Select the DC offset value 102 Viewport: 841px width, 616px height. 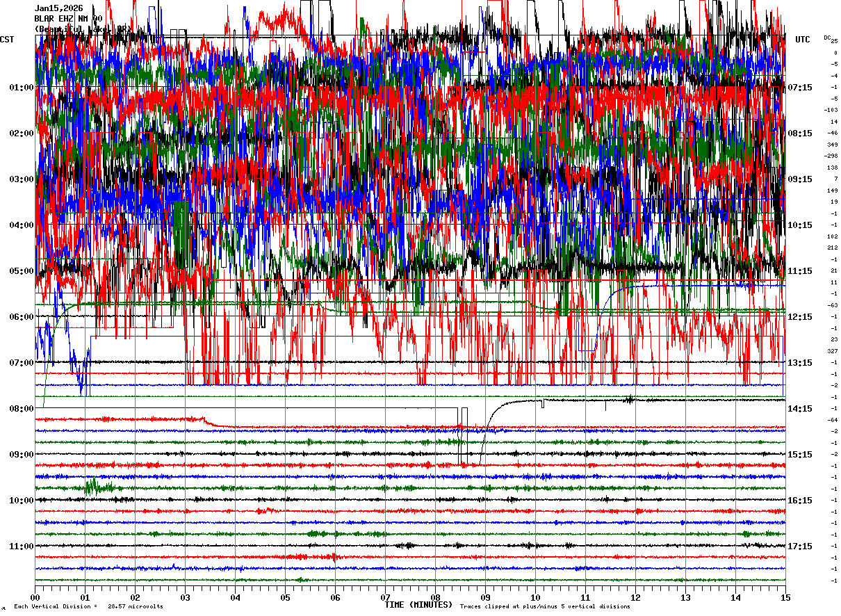click(832, 236)
